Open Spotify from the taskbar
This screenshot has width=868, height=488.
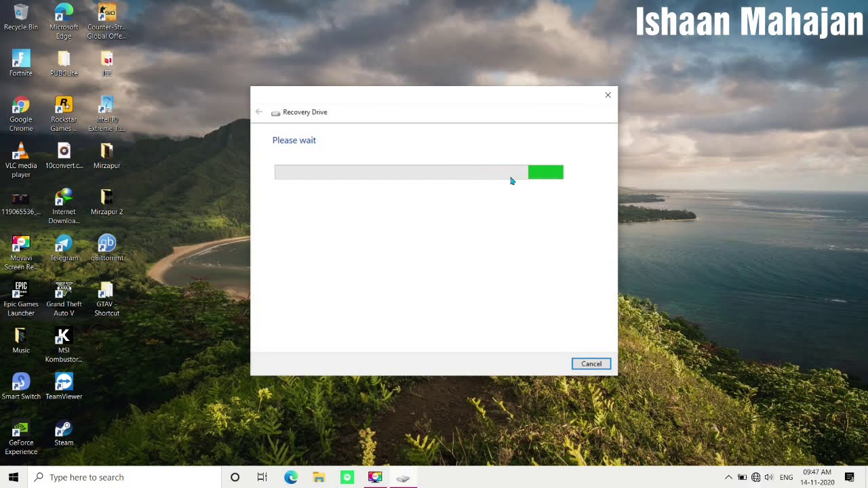(347, 477)
